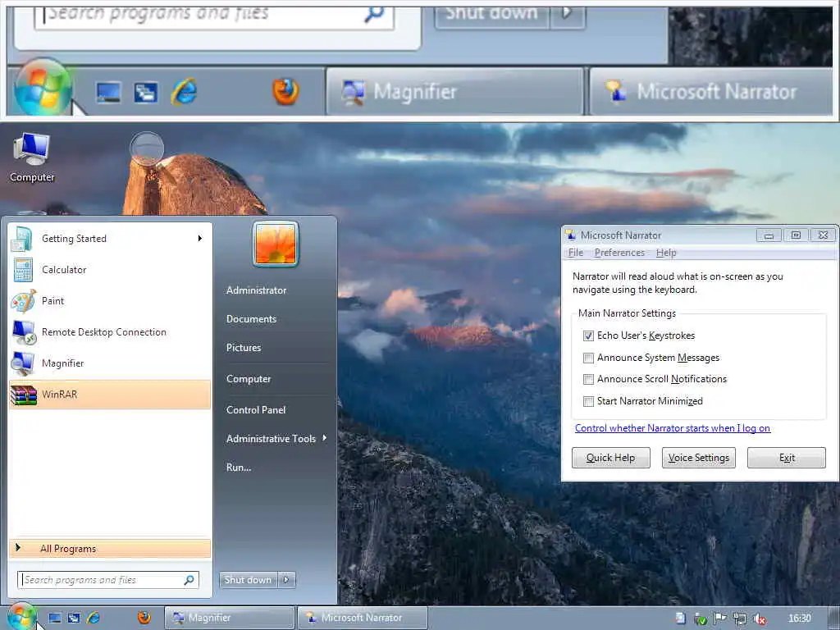Click the Shut down button
This screenshot has width=840, height=630.
pos(248,580)
